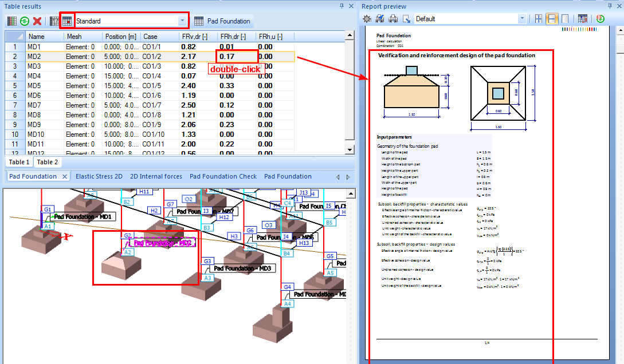Toggle single page layout view

pyautogui.click(x=565, y=19)
